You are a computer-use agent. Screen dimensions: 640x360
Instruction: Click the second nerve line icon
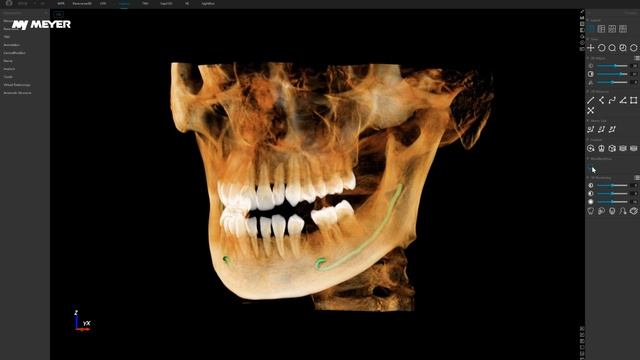(x=601, y=129)
